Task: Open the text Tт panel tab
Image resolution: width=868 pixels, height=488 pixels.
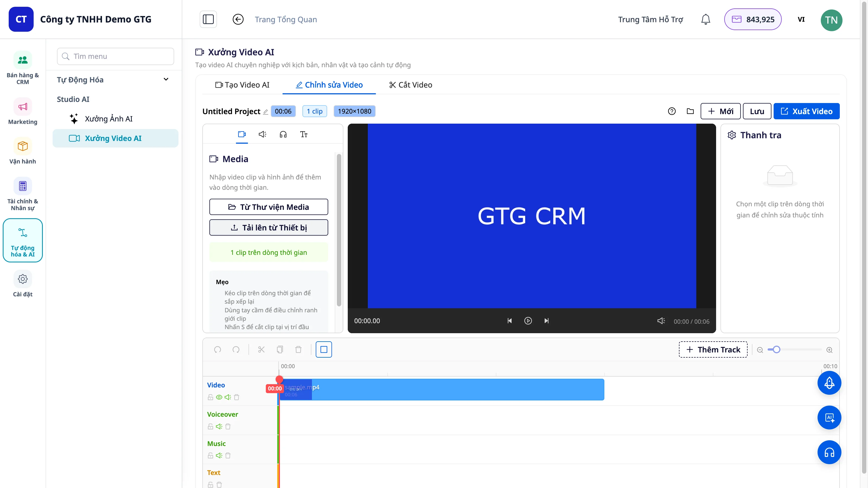Action: tap(304, 134)
